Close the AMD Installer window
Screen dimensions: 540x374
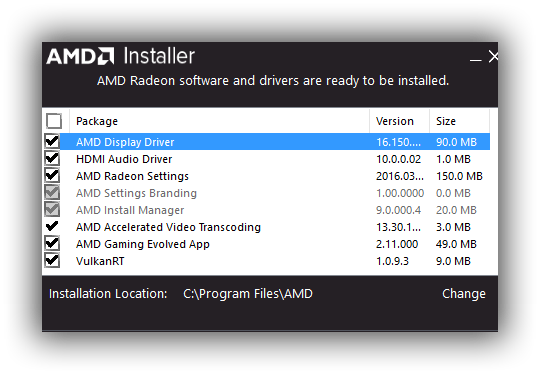coord(493,56)
